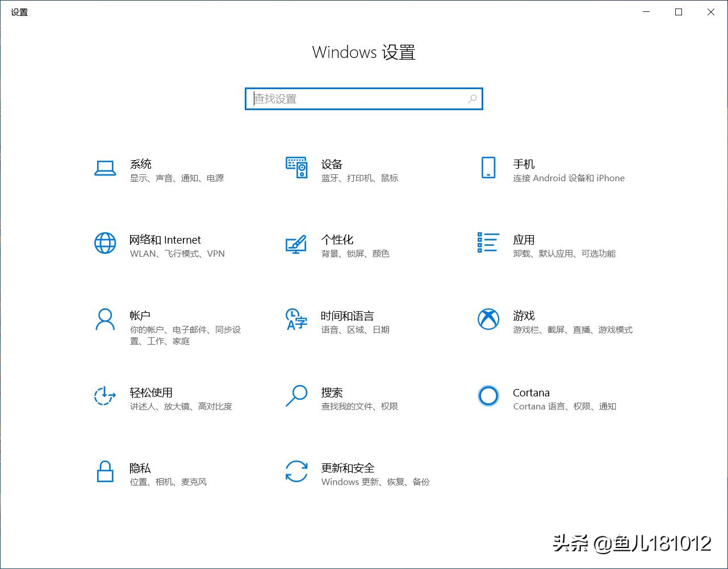728x569 pixels.
Task: Click the text 位置、相机、麦克风
Action: click(x=168, y=482)
